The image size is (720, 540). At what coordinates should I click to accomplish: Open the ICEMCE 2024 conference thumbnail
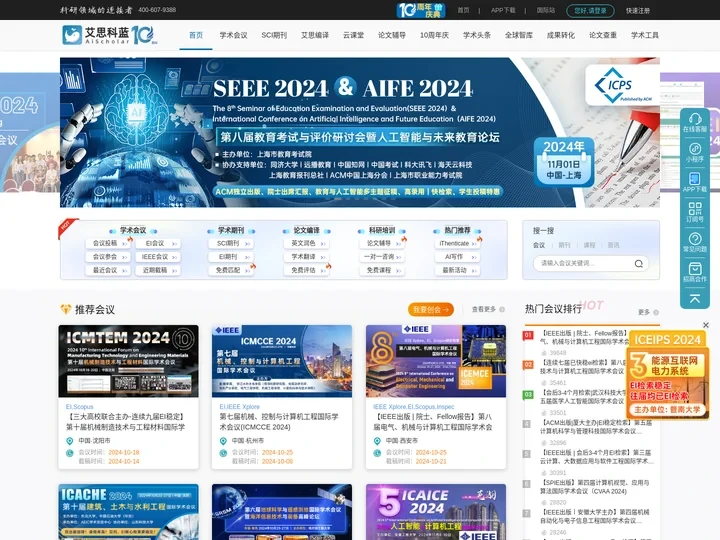[x=436, y=361]
